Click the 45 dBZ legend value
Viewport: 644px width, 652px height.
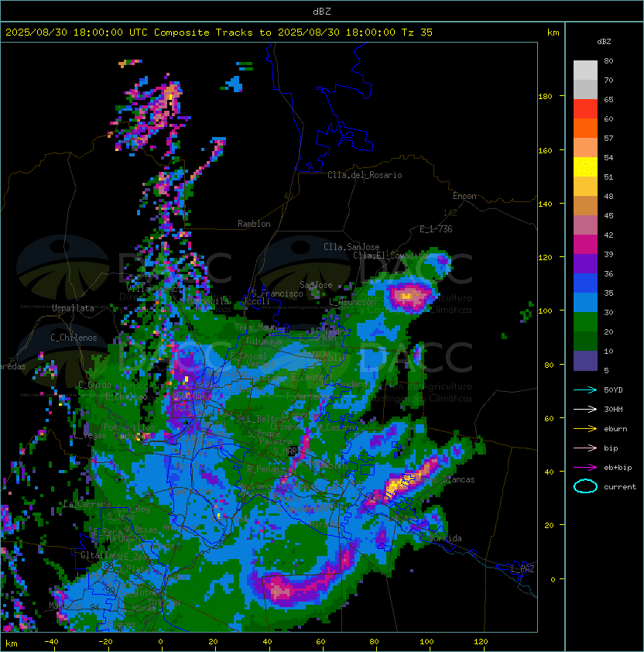tap(608, 215)
